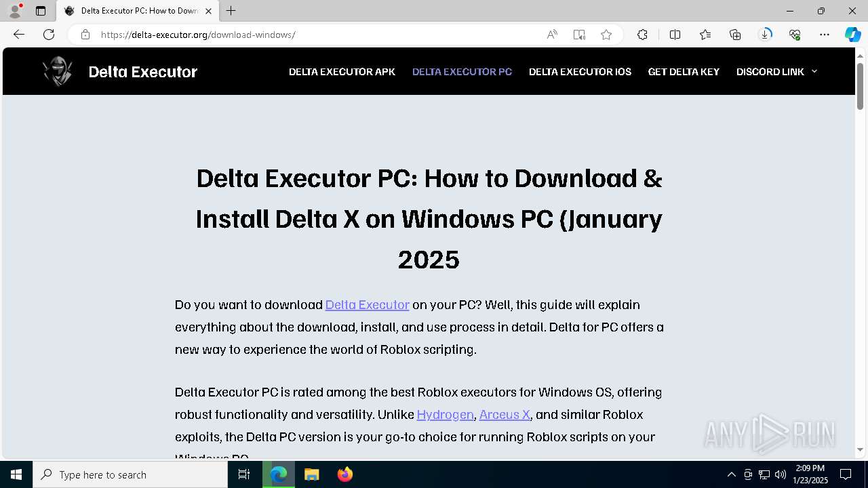868x488 pixels.
Task: Open Task View on the taskbar
Action: coord(244,474)
